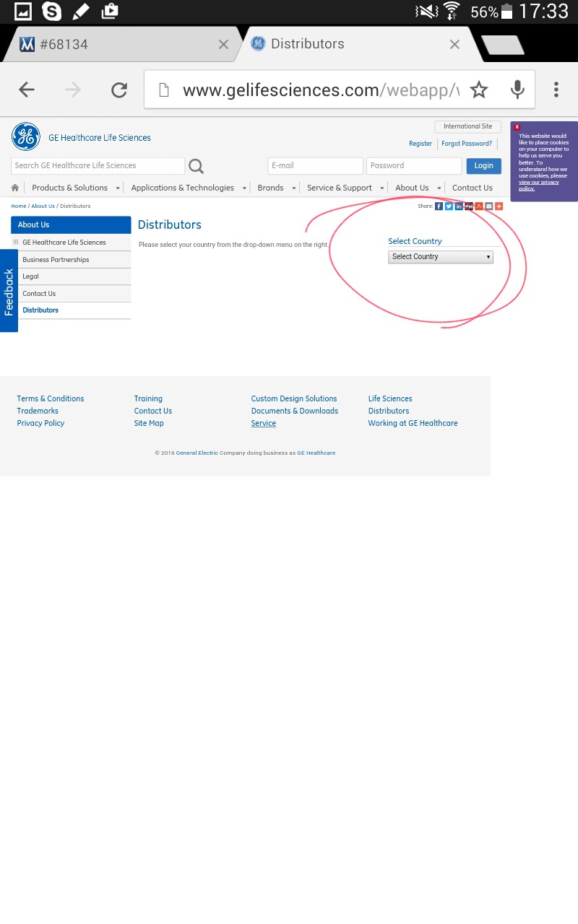Open the Forgot Password? link
Viewport: 578px width, 924px height.
pyautogui.click(x=467, y=144)
